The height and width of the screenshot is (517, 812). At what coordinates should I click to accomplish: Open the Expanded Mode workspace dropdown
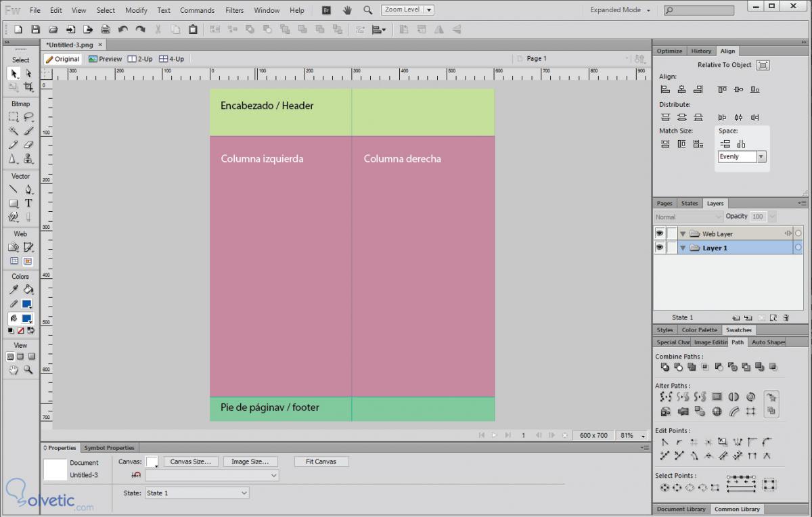coord(620,10)
